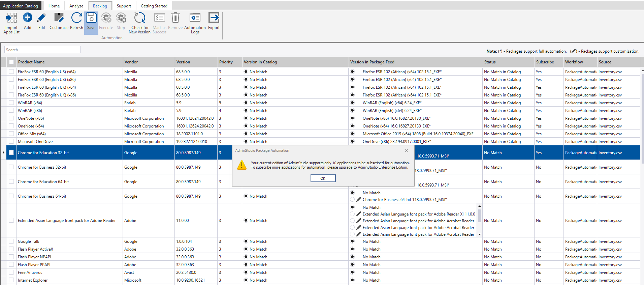This screenshot has width=644, height=286.
Task: Tick the checkbox for WinRAR (x64)
Action: coord(11,103)
